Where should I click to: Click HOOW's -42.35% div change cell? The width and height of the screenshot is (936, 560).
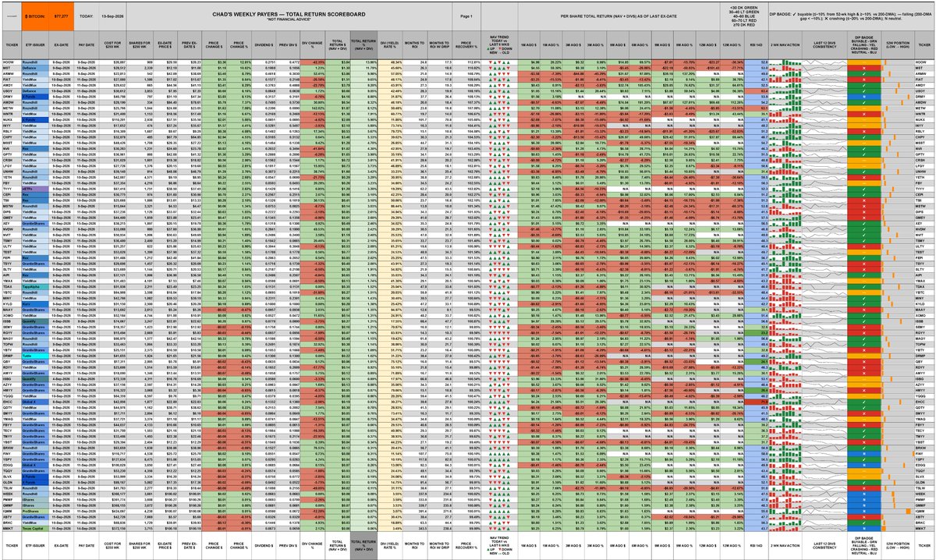pyautogui.click(x=313, y=62)
